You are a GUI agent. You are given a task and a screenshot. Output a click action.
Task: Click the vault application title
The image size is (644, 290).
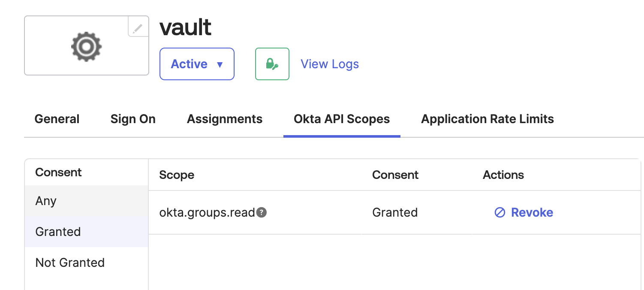[186, 27]
